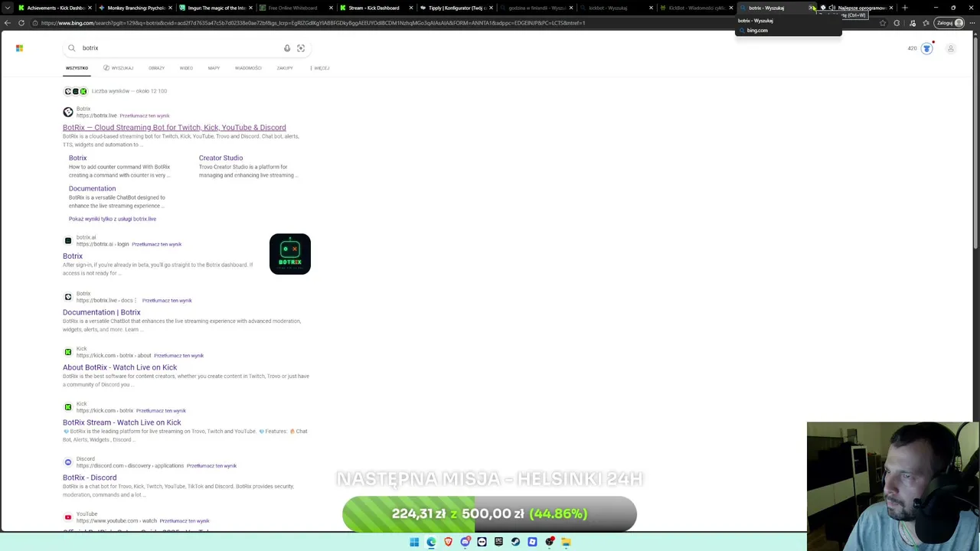This screenshot has width=980, height=551.
Task: Open the Botrix sitelink under botrix.live
Action: pos(78,158)
